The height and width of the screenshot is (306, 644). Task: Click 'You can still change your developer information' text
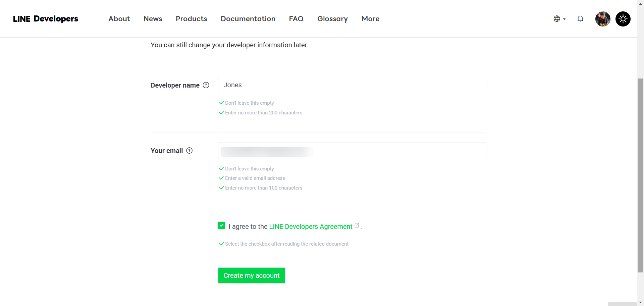tap(229, 45)
